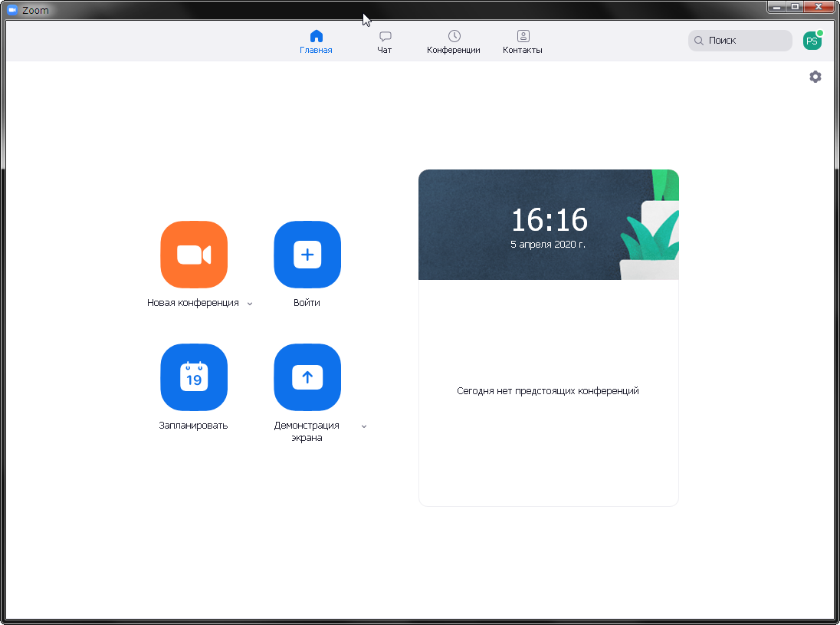Switch to the Главная tab
This screenshot has width=840, height=625.
316,42
